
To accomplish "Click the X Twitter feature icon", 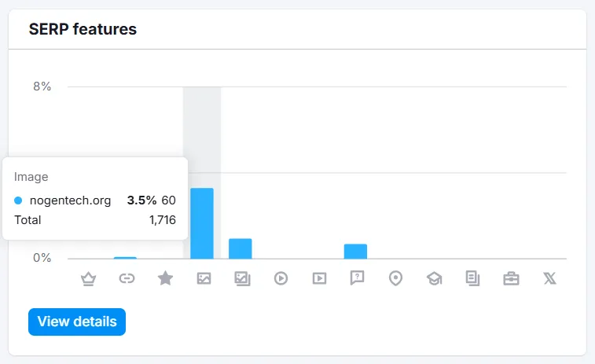I will [549, 278].
